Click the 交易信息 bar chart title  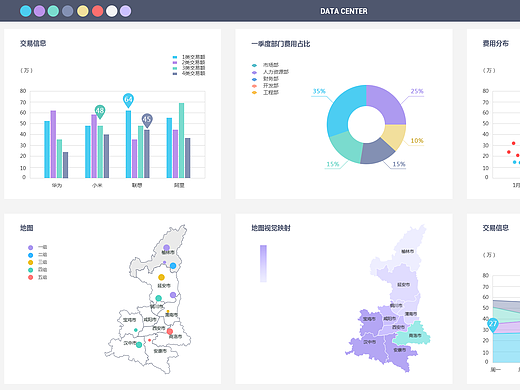coord(33,43)
